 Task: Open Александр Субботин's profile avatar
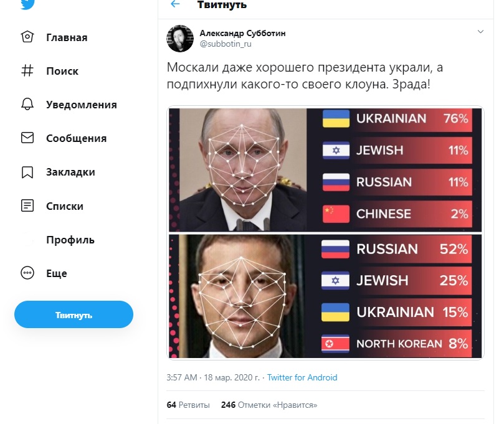pyautogui.click(x=180, y=39)
